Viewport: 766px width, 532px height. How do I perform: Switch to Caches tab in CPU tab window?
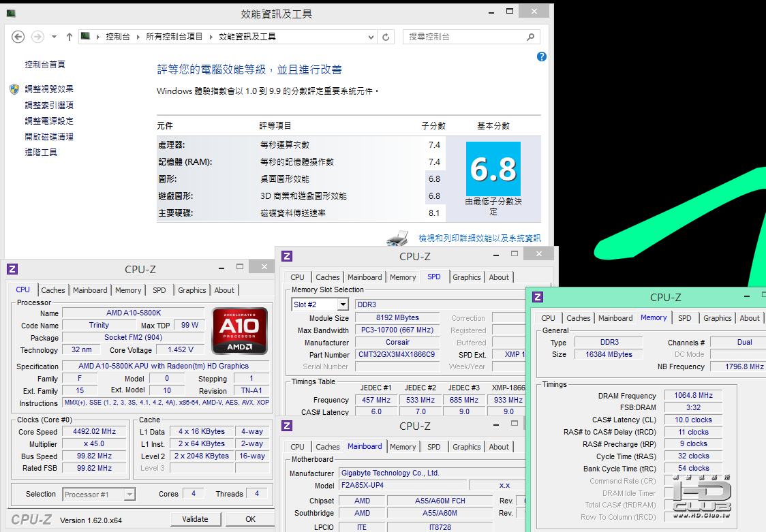click(x=53, y=290)
